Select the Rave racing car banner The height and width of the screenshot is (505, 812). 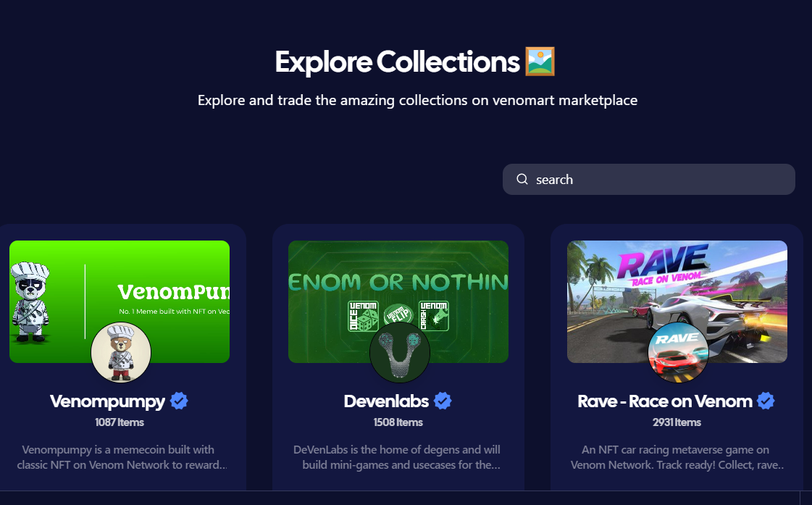pos(677,301)
